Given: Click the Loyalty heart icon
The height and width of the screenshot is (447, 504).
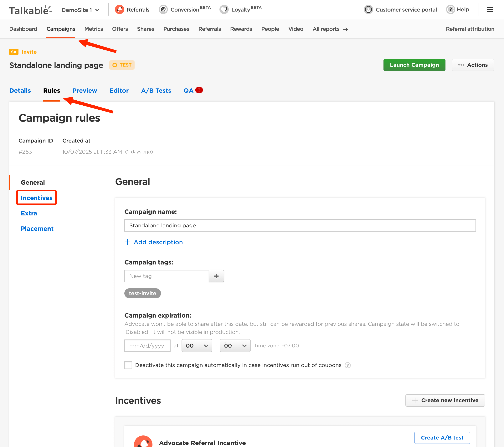Looking at the screenshot, I should 224,10.
